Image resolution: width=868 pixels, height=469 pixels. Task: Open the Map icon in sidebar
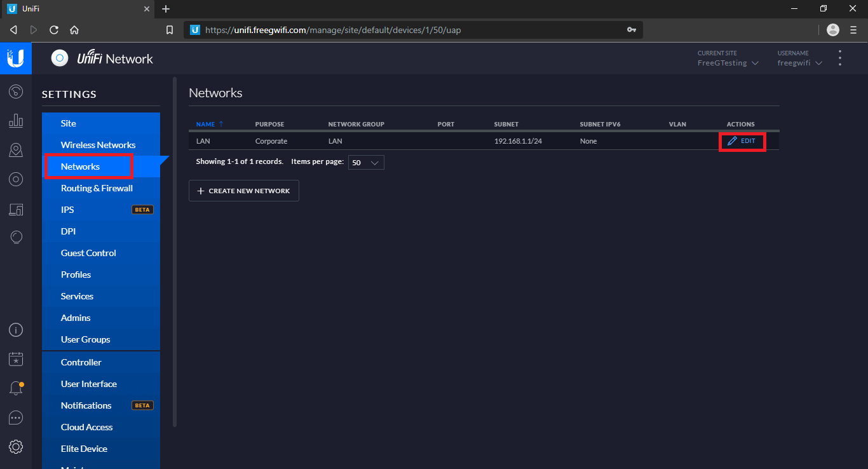(x=16, y=150)
